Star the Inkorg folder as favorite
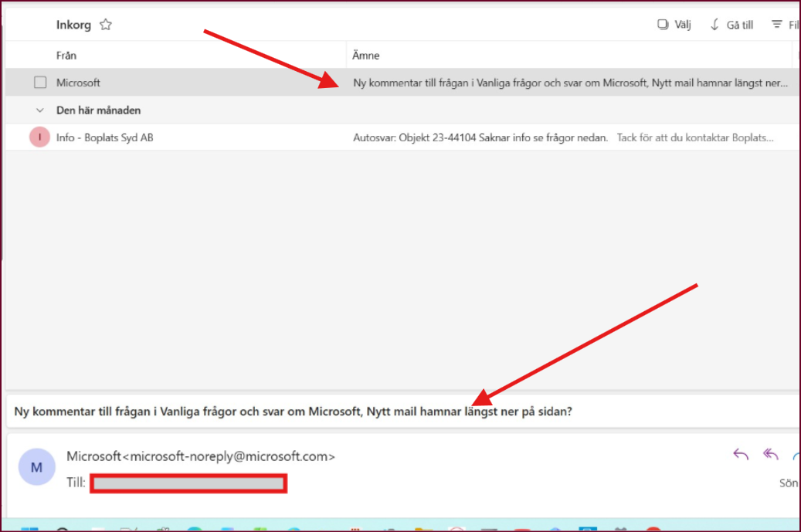 106,25
